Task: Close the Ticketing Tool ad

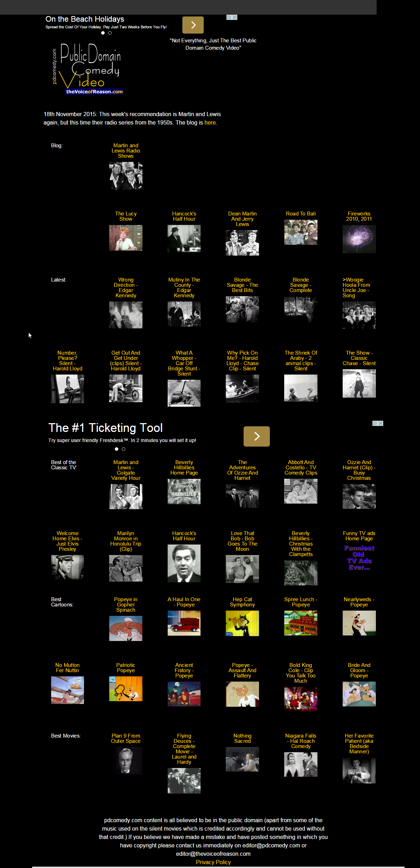Action: coord(381,423)
